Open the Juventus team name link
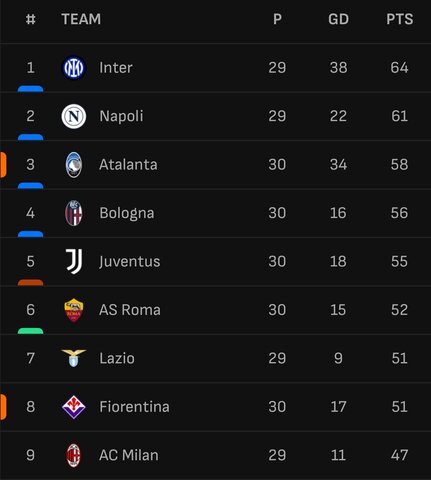The image size is (431, 480). point(130,262)
